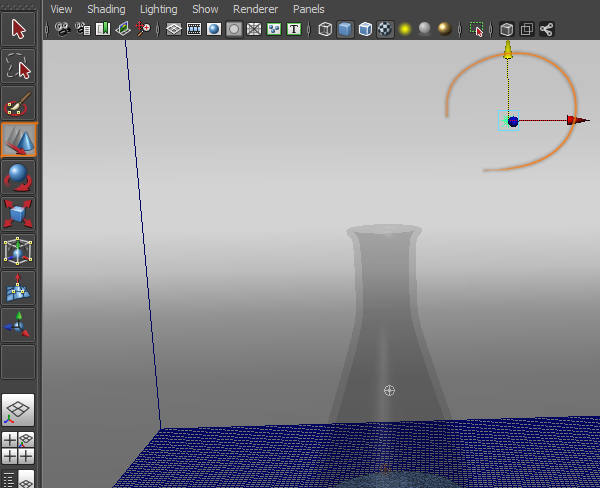Open the Shading dropdown menu

pyautogui.click(x=106, y=9)
